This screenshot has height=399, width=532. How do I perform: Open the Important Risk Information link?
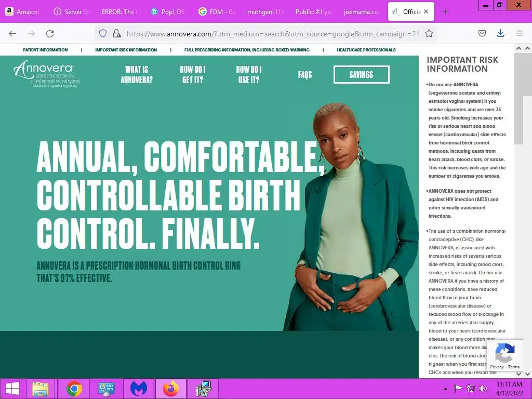point(126,50)
